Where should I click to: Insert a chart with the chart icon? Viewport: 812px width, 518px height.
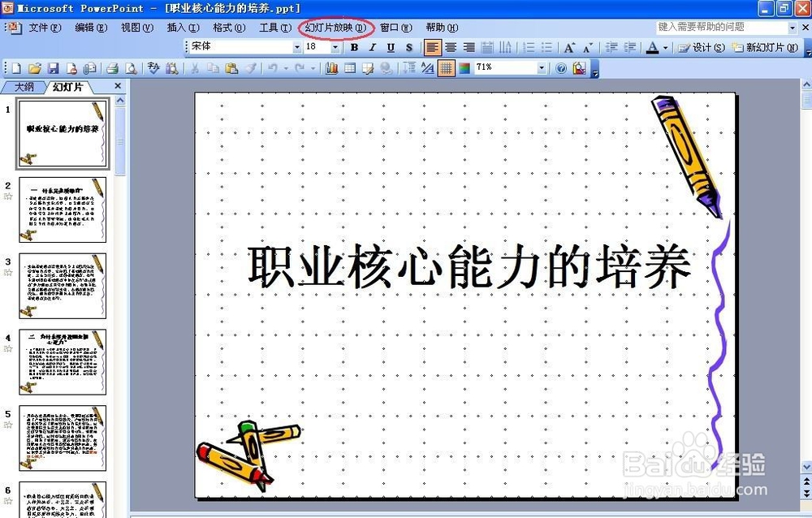[x=331, y=68]
